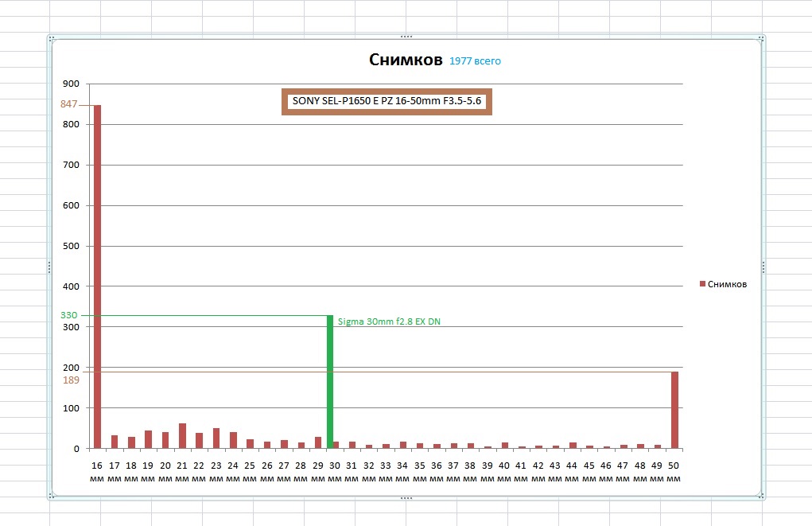Viewport: 812px width, 526px height.
Task: Click the bottom-center chart resize handle
Action: click(x=406, y=498)
